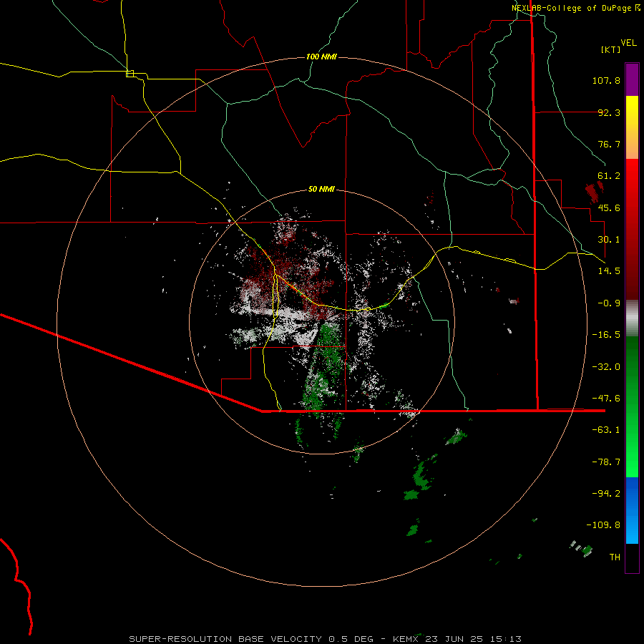644x644 pixels.
Task: Click the -63.1 velocity scale value
Action: (606, 430)
